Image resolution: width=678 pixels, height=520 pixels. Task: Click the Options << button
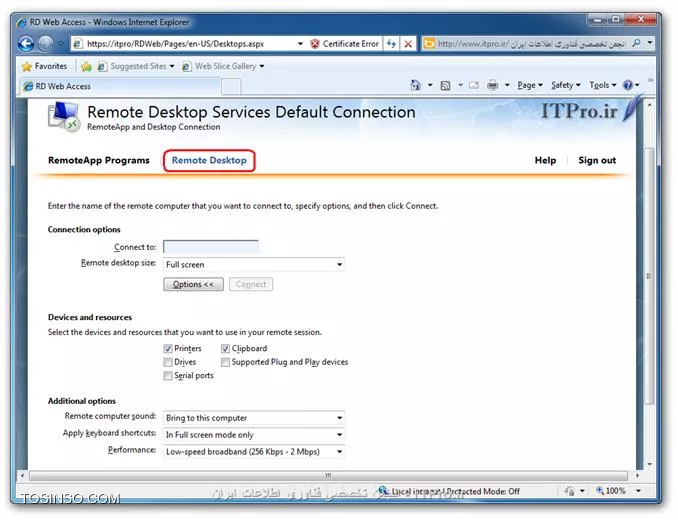tap(193, 284)
